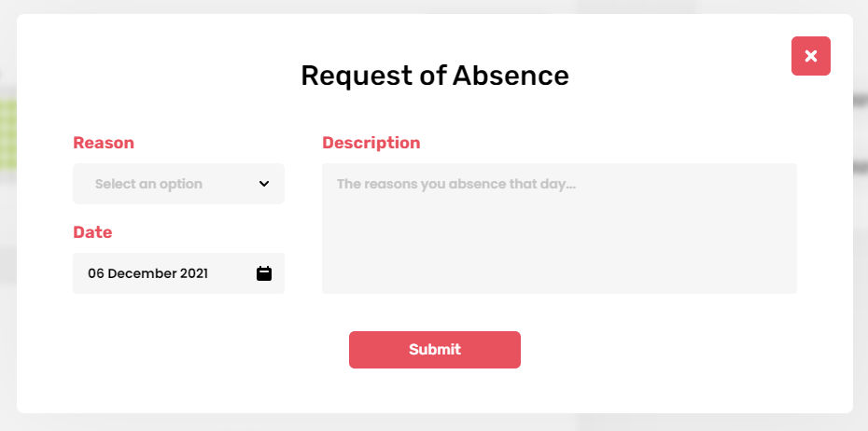Click the 'Date' field label
Image resolution: width=868 pixels, height=431 pixels.
pyautogui.click(x=92, y=232)
